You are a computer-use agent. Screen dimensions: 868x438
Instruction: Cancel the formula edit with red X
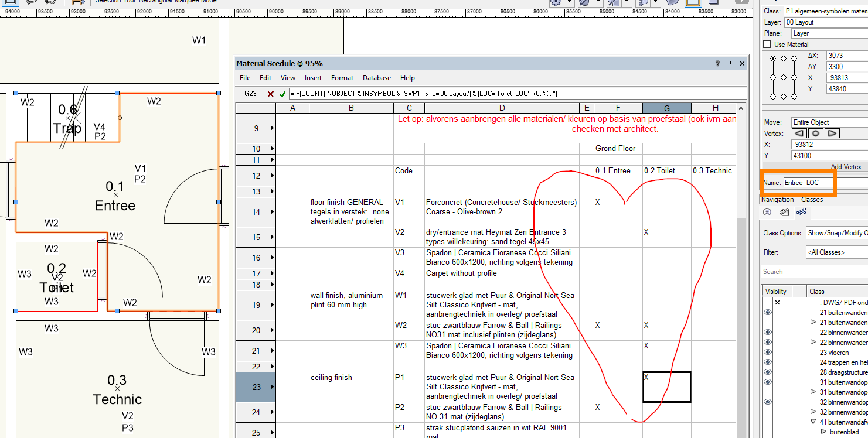pyautogui.click(x=270, y=94)
